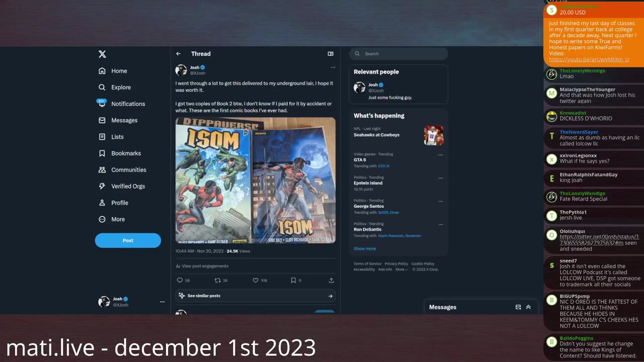Screen dimensions: 644x362
Task: Open post options three-dot menu
Action: (333, 67)
